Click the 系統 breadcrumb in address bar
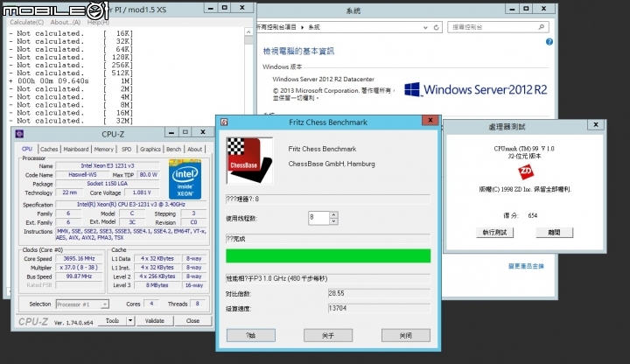The width and height of the screenshot is (630, 364). (x=314, y=27)
